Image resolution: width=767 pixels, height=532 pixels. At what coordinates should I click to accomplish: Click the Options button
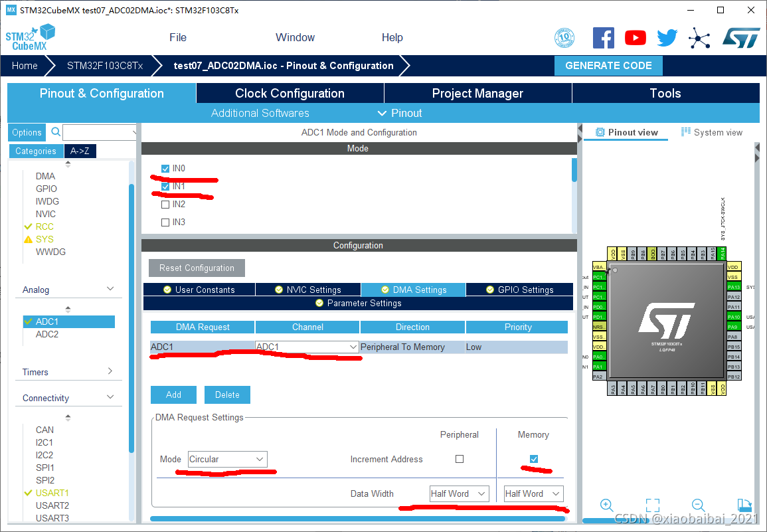(27, 132)
